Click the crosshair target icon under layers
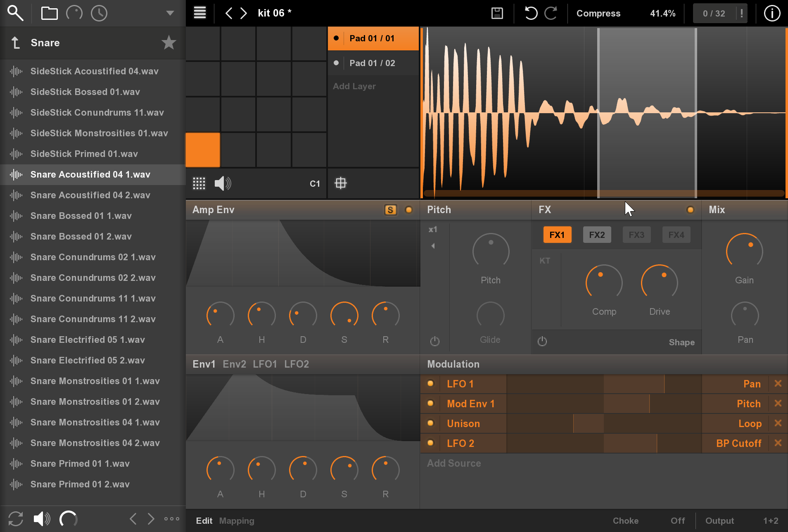788x532 pixels. 341,183
